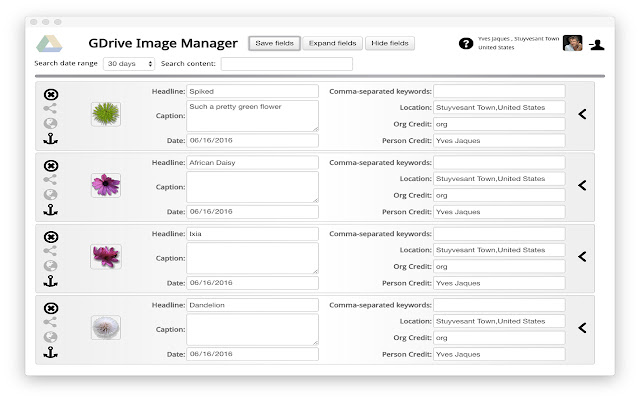Screen dimensions: 640x400
Task: Open the Dandelion flower thumbnail
Action: [x=106, y=327]
